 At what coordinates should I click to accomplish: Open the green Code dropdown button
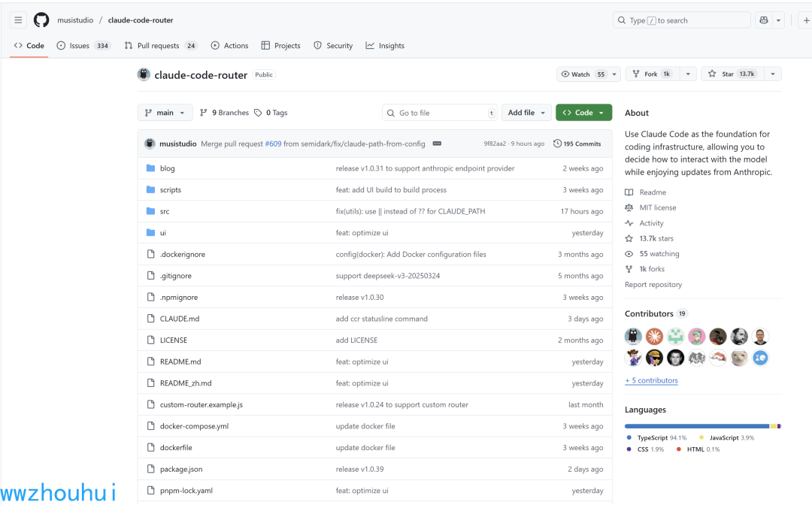(x=583, y=113)
